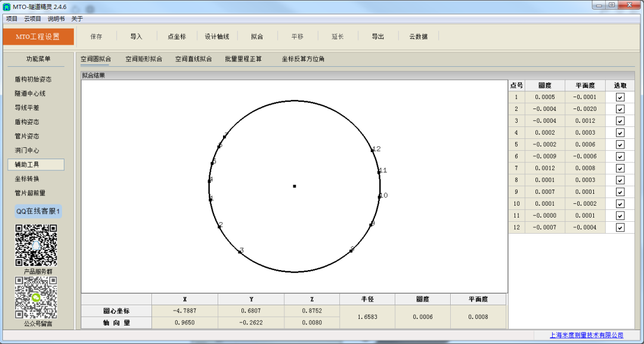This screenshot has width=644, height=344.
Task: Click the 设计轴线 toolbar button
Action: [217, 36]
